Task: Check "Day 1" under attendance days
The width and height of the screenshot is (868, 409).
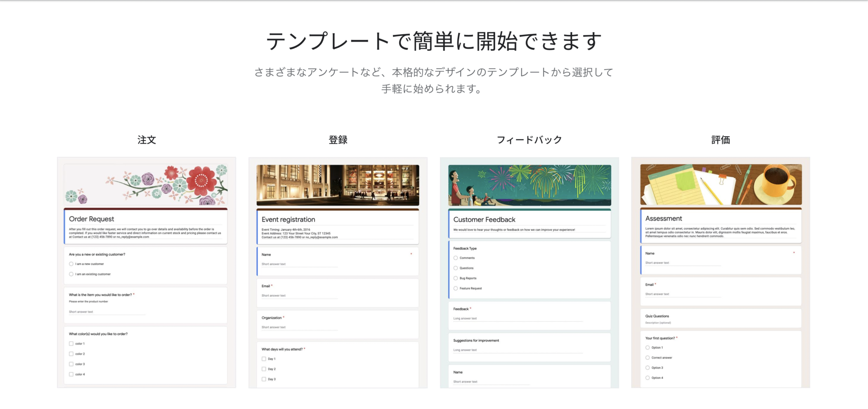Action: pyautogui.click(x=263, y=359)
